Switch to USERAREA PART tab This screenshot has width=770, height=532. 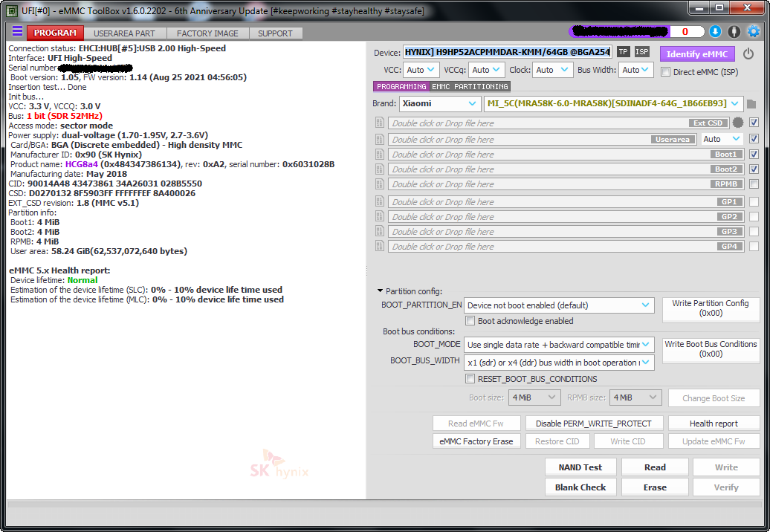pyautogui.click(x=124, y=33)
